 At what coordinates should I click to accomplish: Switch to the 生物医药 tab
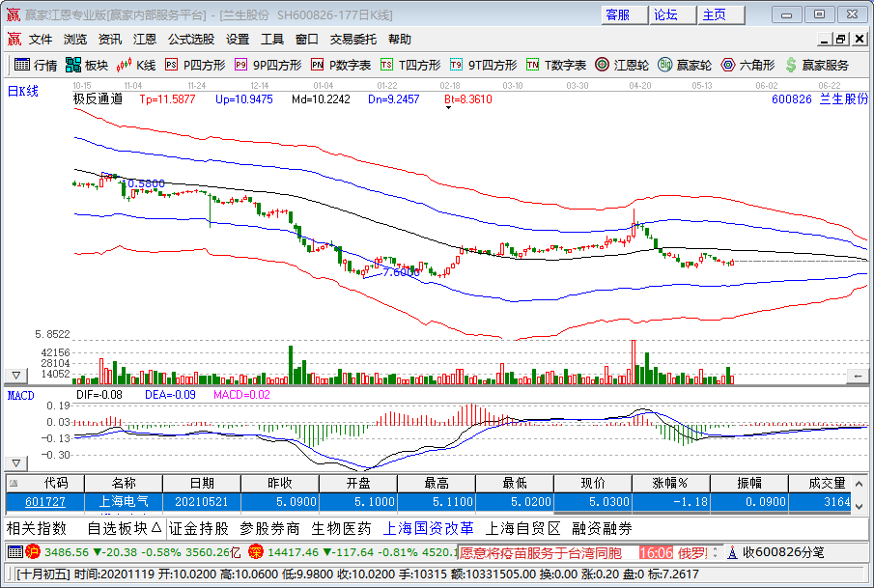[341, 528]
